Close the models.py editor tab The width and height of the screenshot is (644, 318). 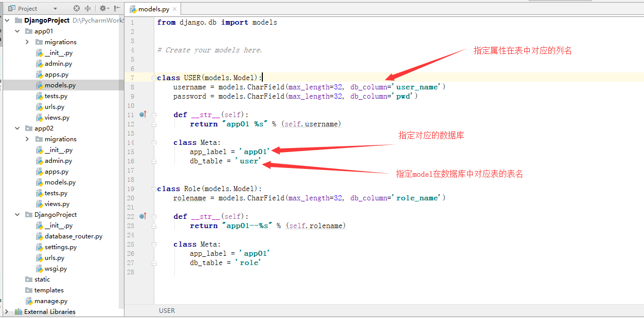(175, 9)
